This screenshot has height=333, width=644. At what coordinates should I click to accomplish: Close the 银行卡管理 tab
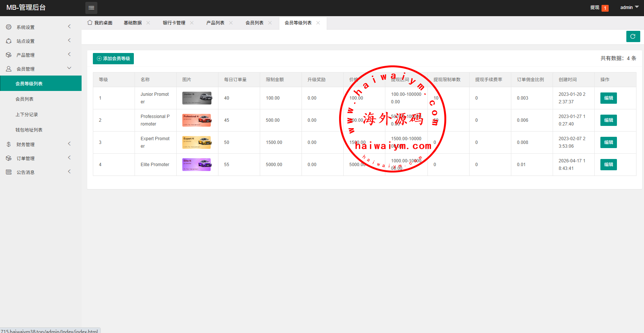(192, 23)
